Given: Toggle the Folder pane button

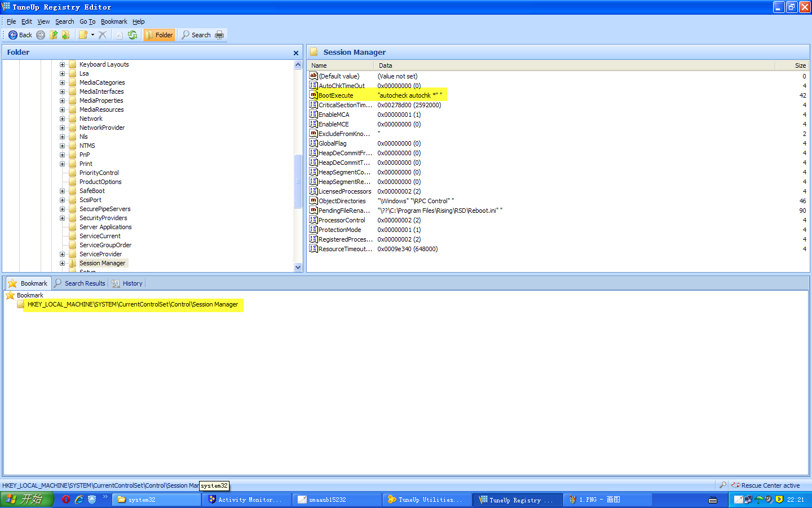Looking at the screenshot, I should click(x=159, y=35).
